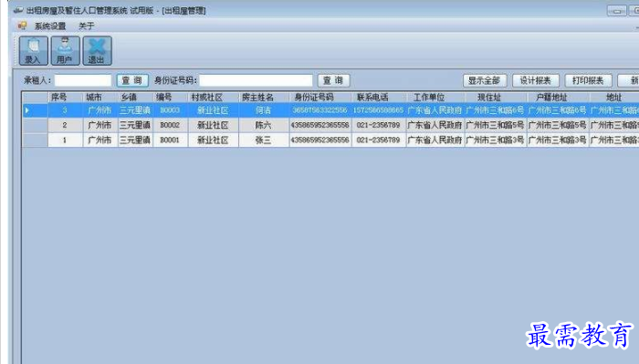Image resolution: width=639 pixels, height=364 pixels.
Task: Click 户籍地址 cell 广州市三和路6号
Action: [x=558, y=110]
